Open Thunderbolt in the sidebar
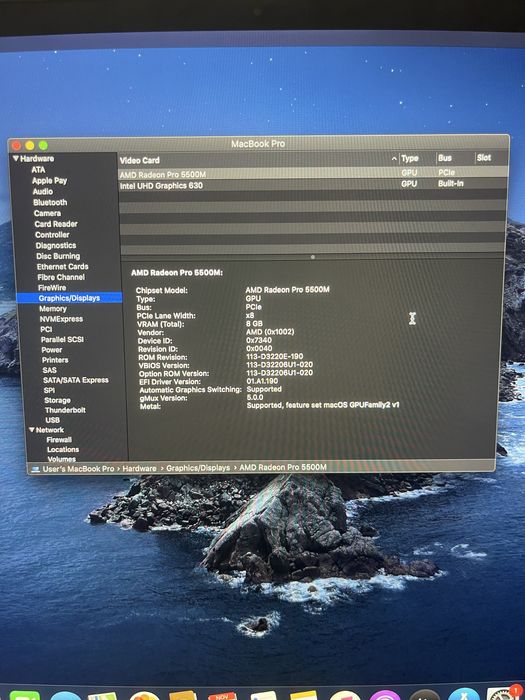Screen dimensions: 525x700 tap(65, 410)
